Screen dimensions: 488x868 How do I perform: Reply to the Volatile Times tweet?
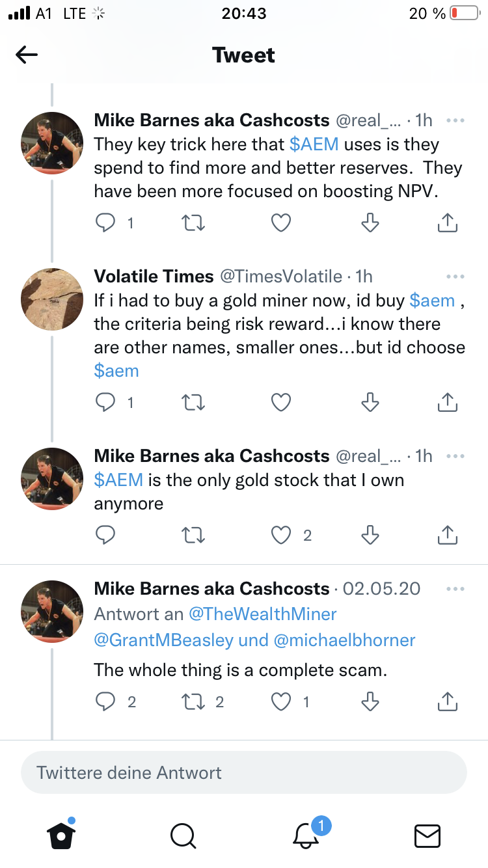[x=105, y=403]
